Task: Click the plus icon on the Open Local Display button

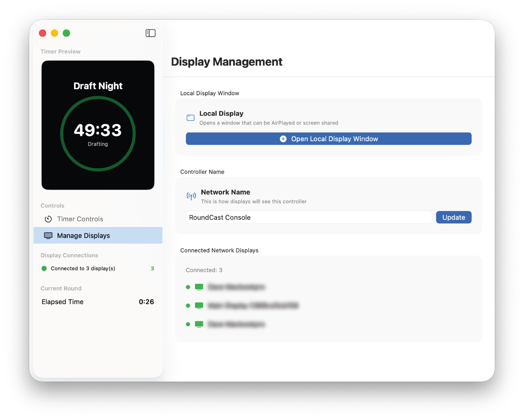Action: [283, 139]
